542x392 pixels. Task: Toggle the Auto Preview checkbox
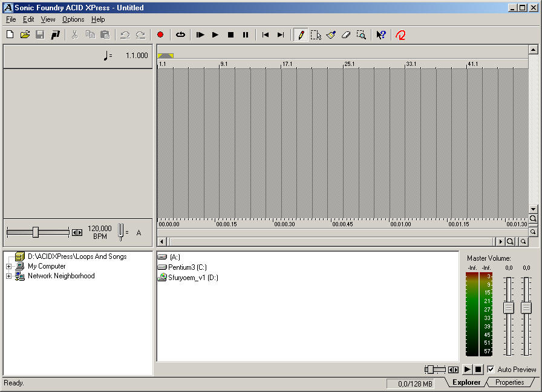[491, 370]
